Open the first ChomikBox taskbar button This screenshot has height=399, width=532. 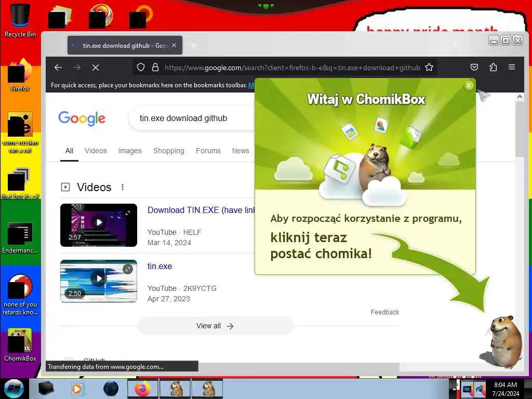coord(175,389)
